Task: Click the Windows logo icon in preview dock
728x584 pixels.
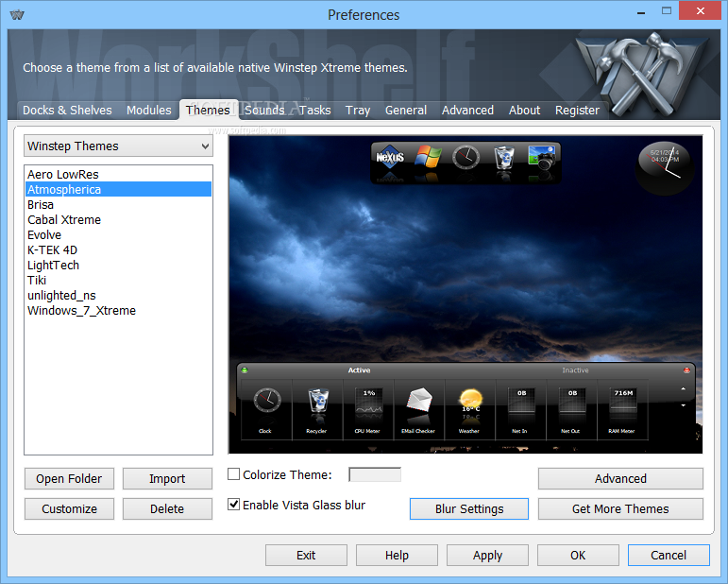Action: (428, 157)
